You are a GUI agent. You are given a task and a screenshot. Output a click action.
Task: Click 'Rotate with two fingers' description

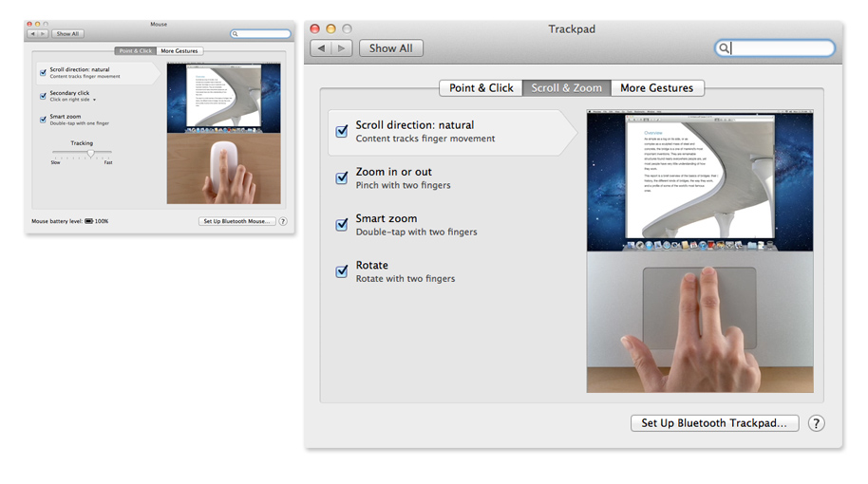(x=406, y=279)
